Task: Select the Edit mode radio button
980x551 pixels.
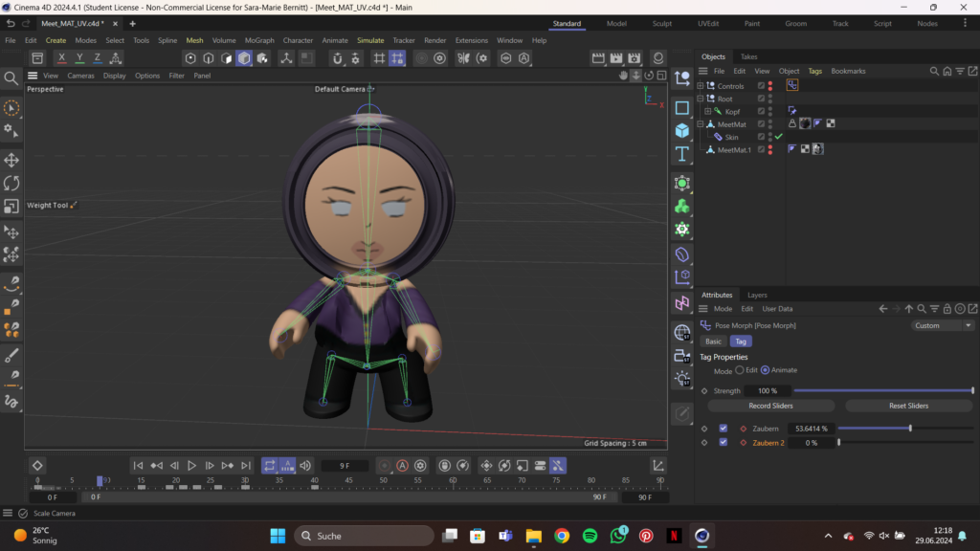Action: coord(740,370)
